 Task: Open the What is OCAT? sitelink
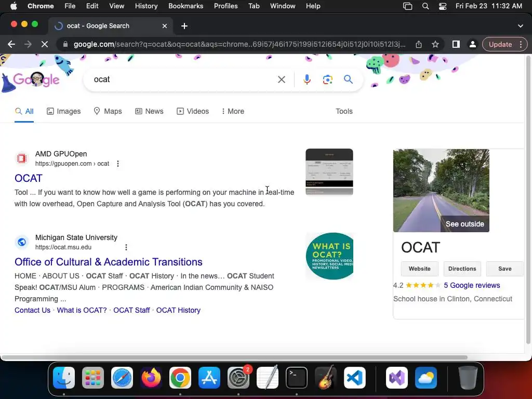(82, 310)
